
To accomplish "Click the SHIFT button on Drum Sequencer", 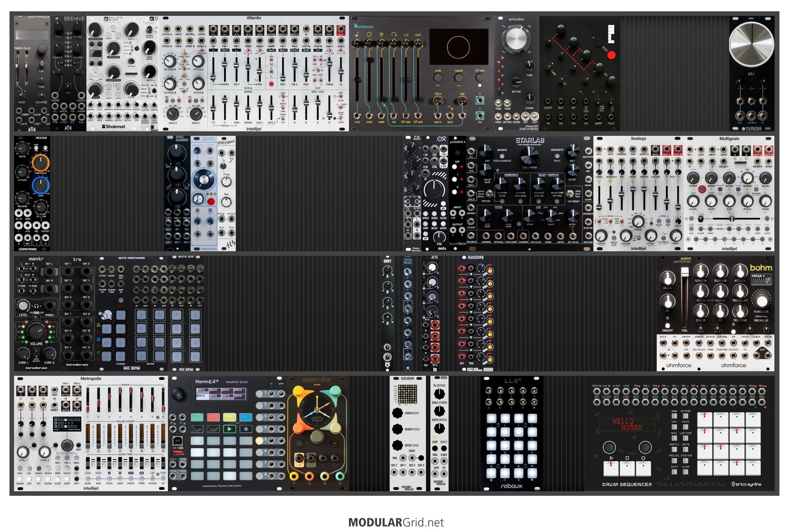I will point(674,471).
